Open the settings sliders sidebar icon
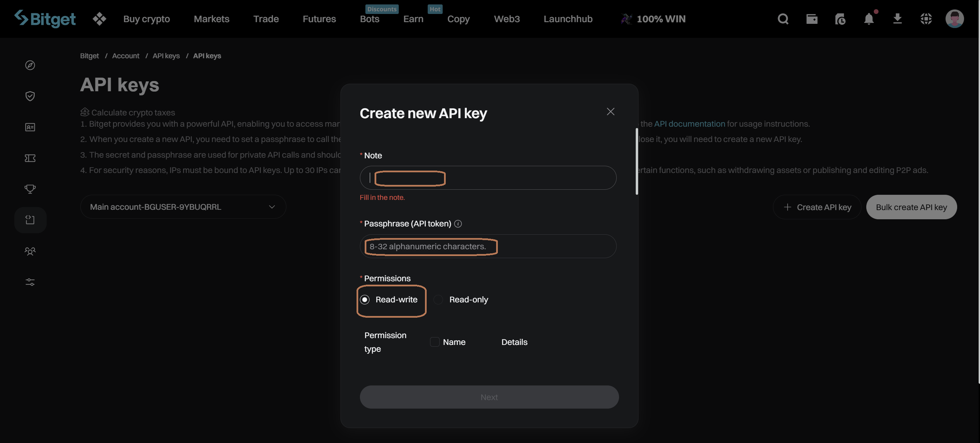Screen dimensions: 980x443 [x=30, y=282]
